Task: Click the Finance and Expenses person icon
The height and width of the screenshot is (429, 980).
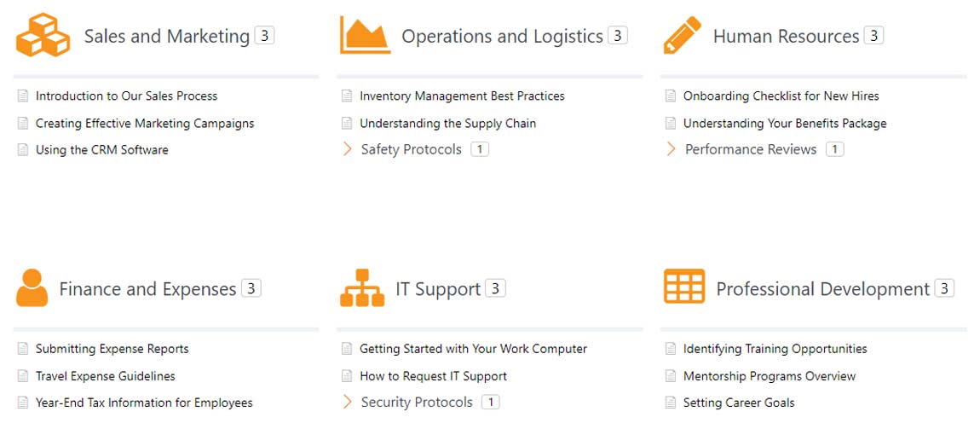Action: 32,288
